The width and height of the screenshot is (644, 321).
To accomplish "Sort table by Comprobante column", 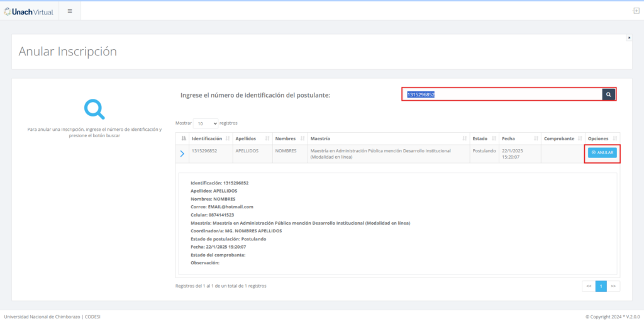I will click(561, 138).
